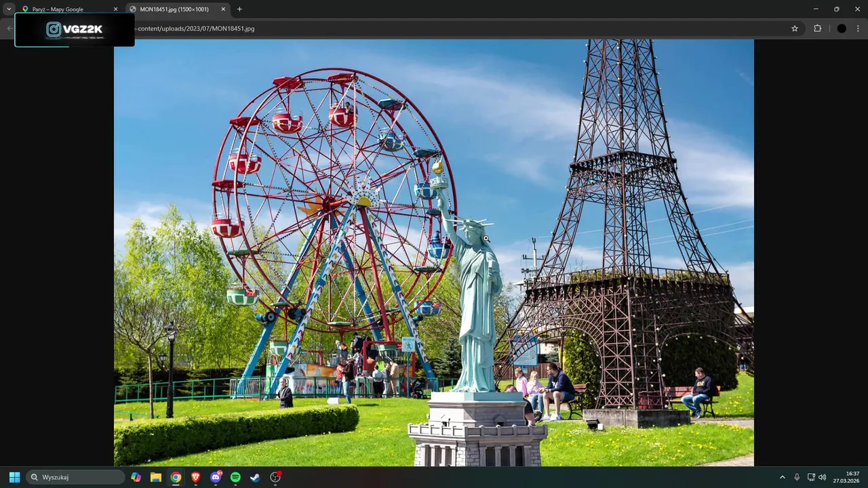Image resolution: width=868 pixels, height=488 pixels.
Task: Open a new browser tab
Action: 239,9
